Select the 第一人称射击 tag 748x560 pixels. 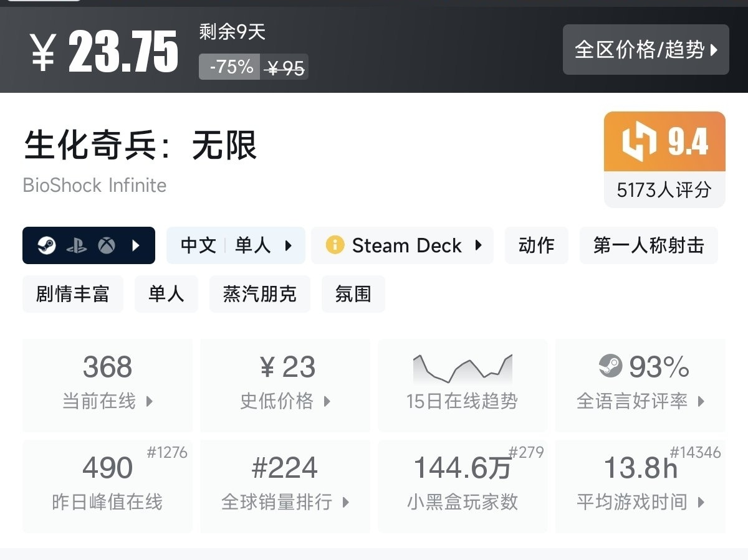648,245
